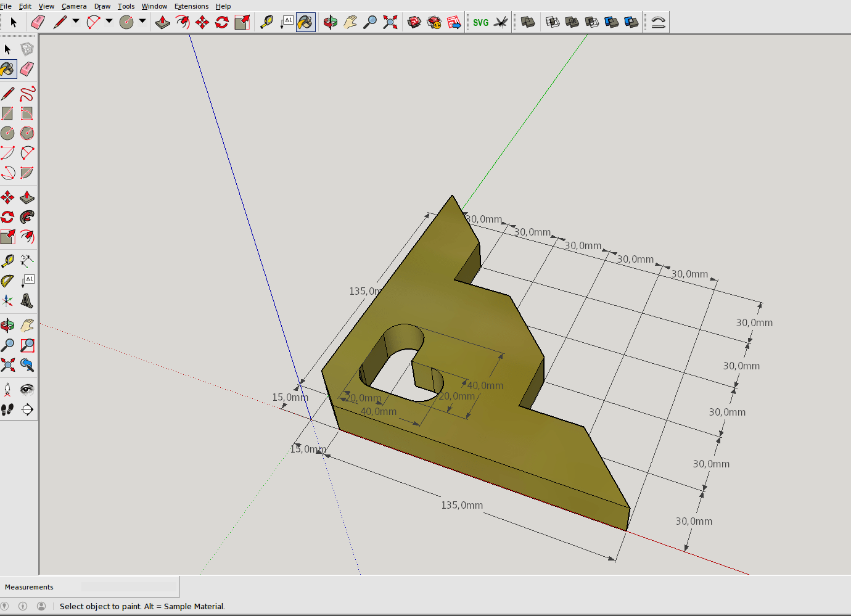Click the green SVG export button

tap(480, 22)
